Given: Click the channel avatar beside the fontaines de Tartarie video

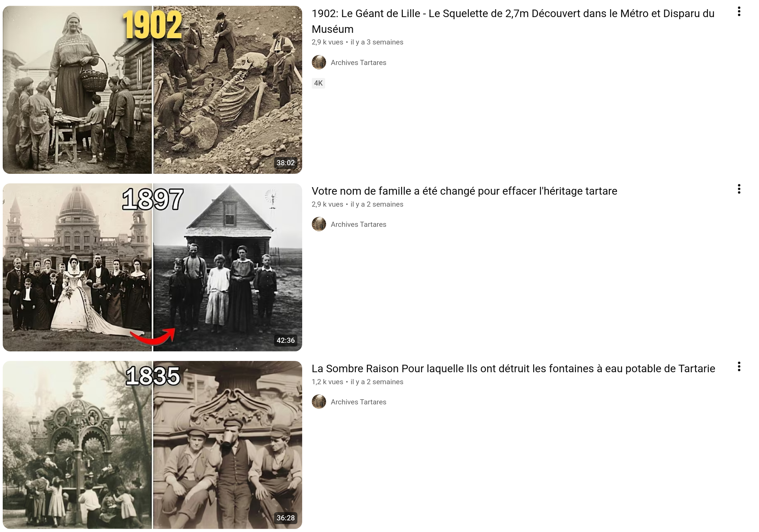Looking at the screenshot, I should 319,402.
